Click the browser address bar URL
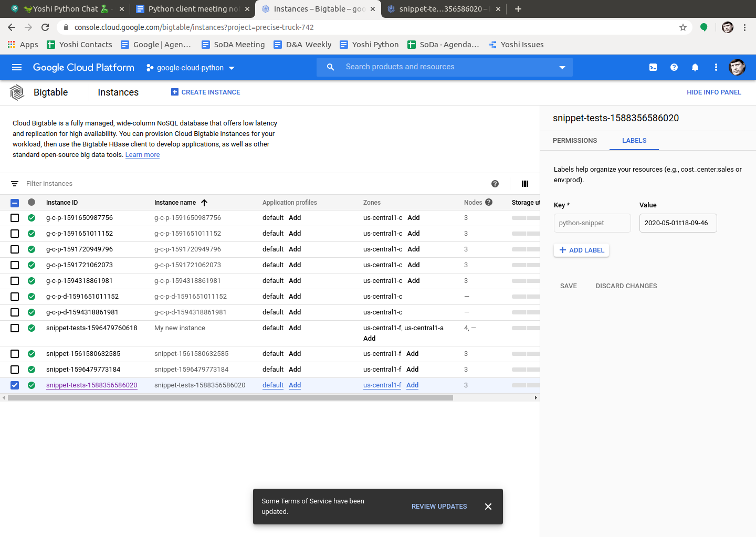This screenshot has height=537, width=756. pyautogui.click(x=194, y=27)
